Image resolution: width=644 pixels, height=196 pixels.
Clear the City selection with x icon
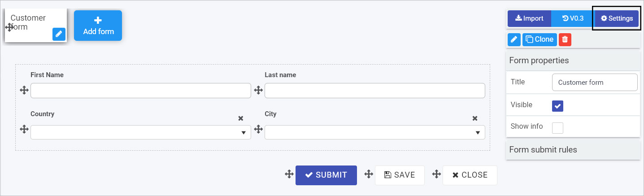475,118
